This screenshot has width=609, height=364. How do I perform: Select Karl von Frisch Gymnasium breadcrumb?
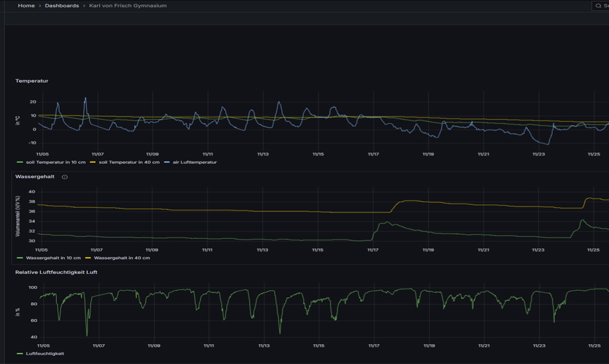point(128,6)
